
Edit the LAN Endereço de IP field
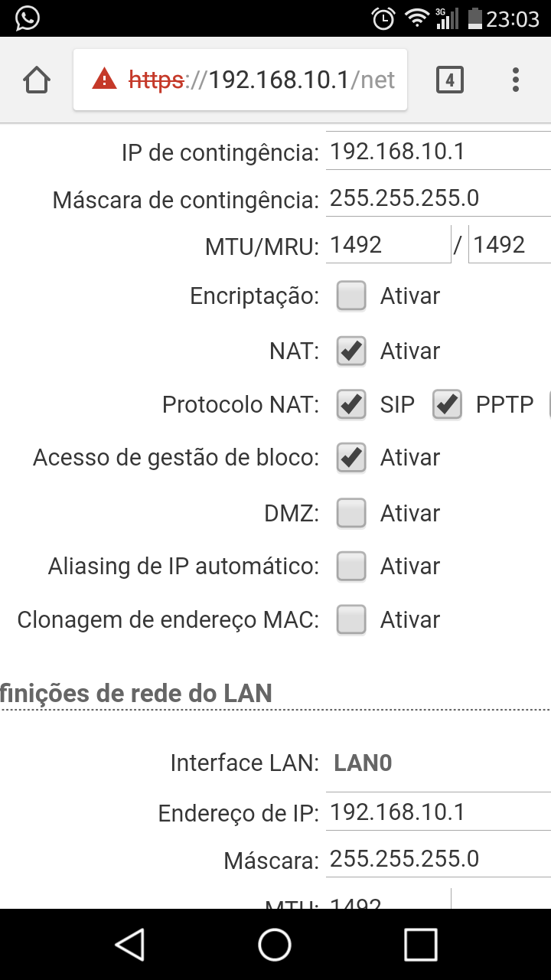438,812
